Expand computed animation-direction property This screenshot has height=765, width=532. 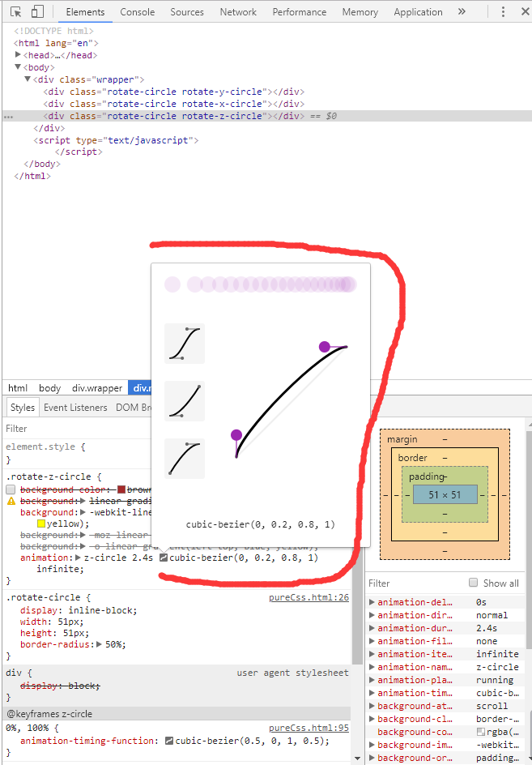click(x=372, y=615)
